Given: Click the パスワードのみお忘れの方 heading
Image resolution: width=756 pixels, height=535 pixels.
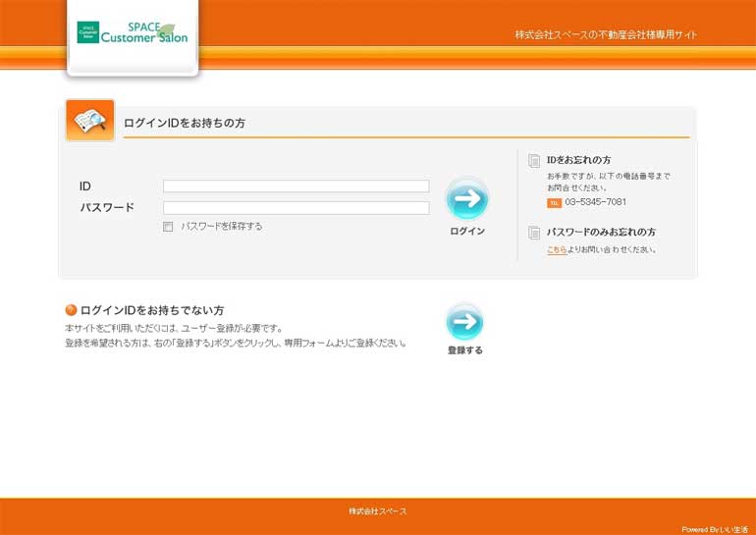Looking at the screenshot, I should click(x=601, y=233).
